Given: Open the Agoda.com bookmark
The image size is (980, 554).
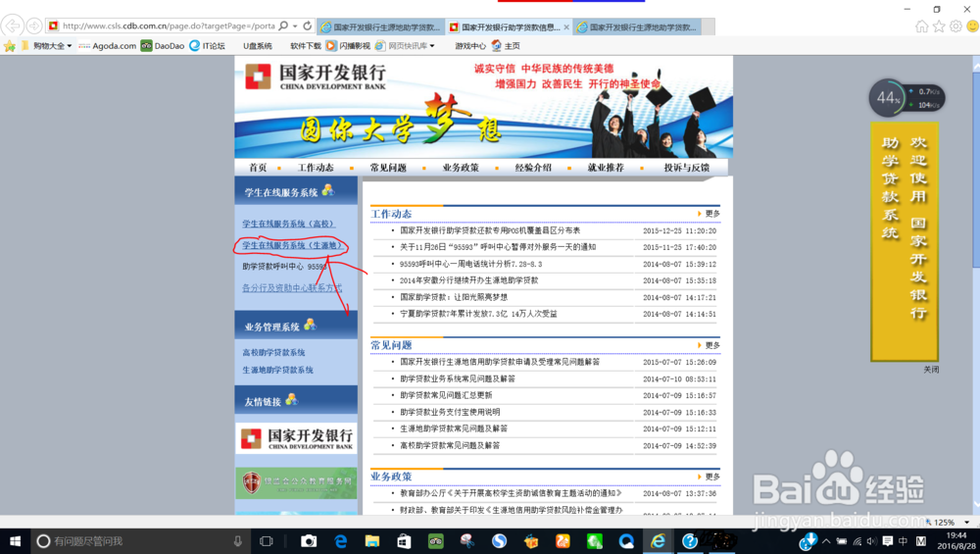Looking at the screenshot, I should click(x=107, y=46).
